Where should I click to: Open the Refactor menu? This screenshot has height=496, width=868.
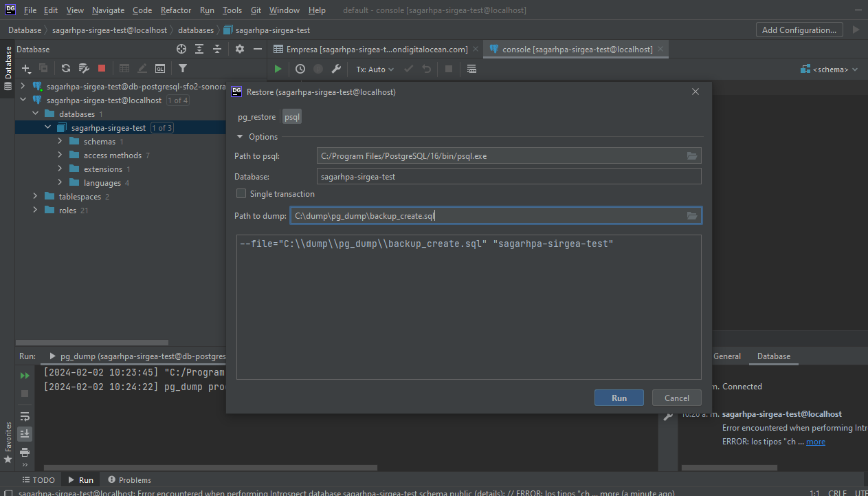(x=176, y=10)
